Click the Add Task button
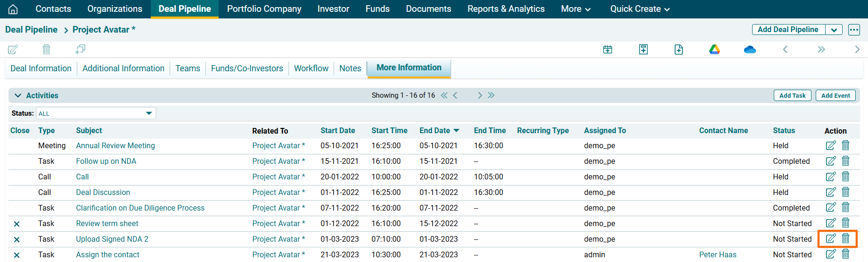Image resolution: width=868 pixels, height=262 pixels. (792, 95)
